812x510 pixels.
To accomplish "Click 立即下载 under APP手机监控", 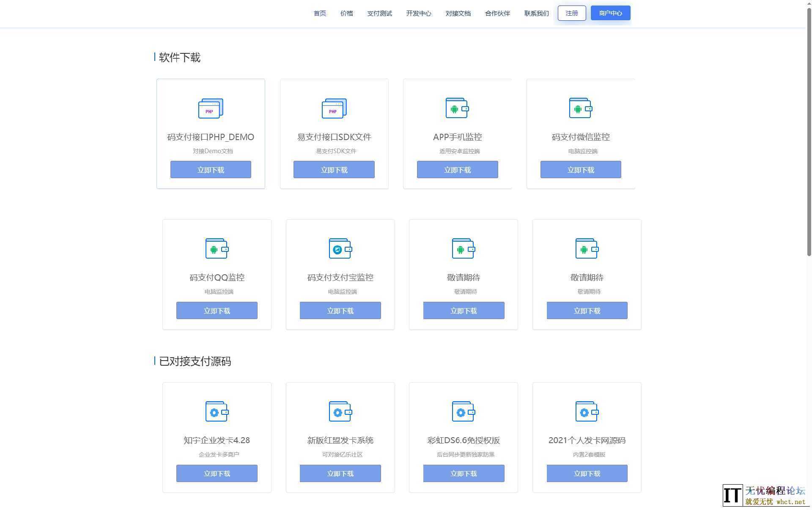I will click(457, 170).
